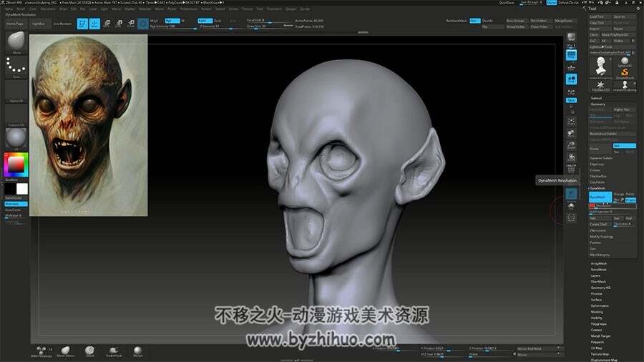644x362 pixels.
Task: Select the Sphere3D tool icon
Action: 625,62
